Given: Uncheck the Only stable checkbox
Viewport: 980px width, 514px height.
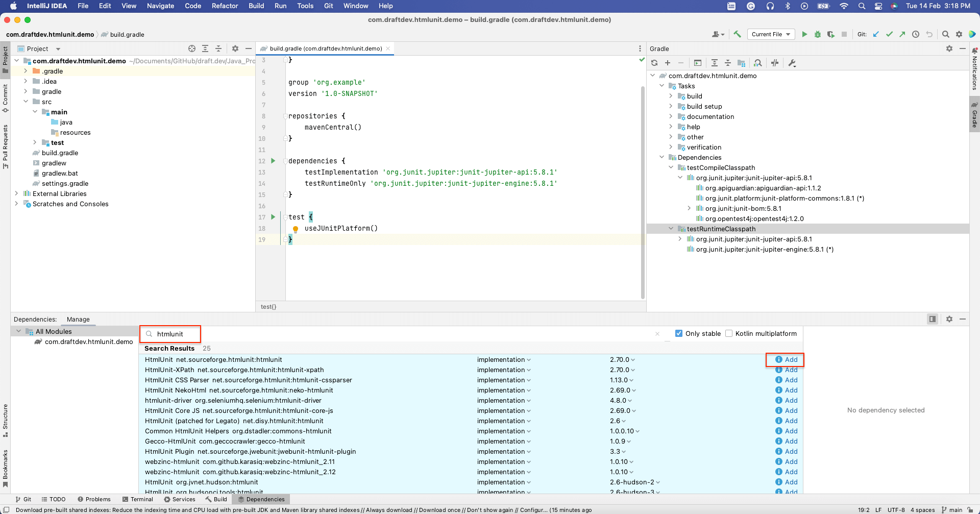Looking at the screenshot, I should [679, 333].
